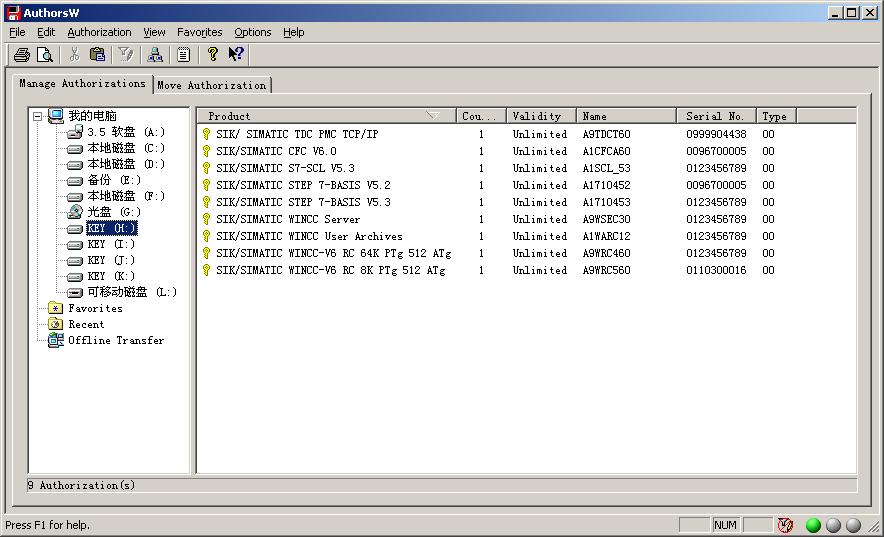884x537 pixels.
Task: Open the View menu
Action: 154,32
